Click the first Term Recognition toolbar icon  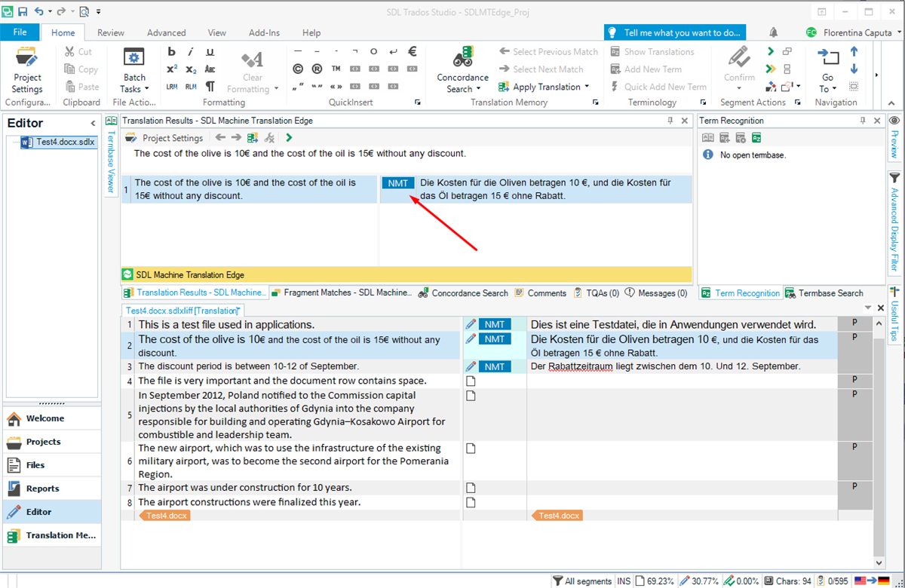707,138
